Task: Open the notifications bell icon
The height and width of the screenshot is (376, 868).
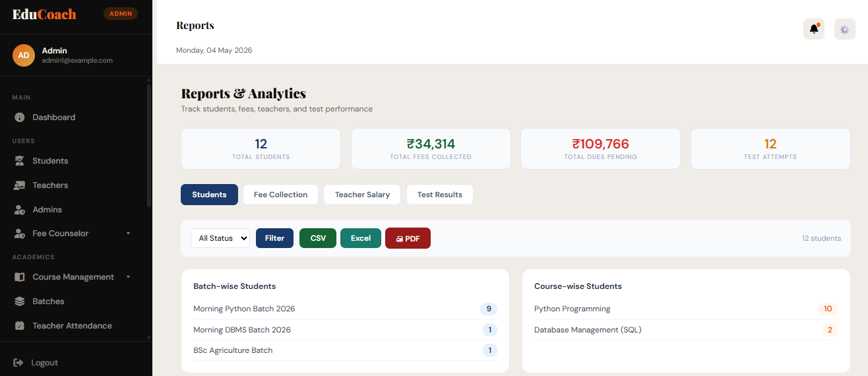Action: pos(814,29)
